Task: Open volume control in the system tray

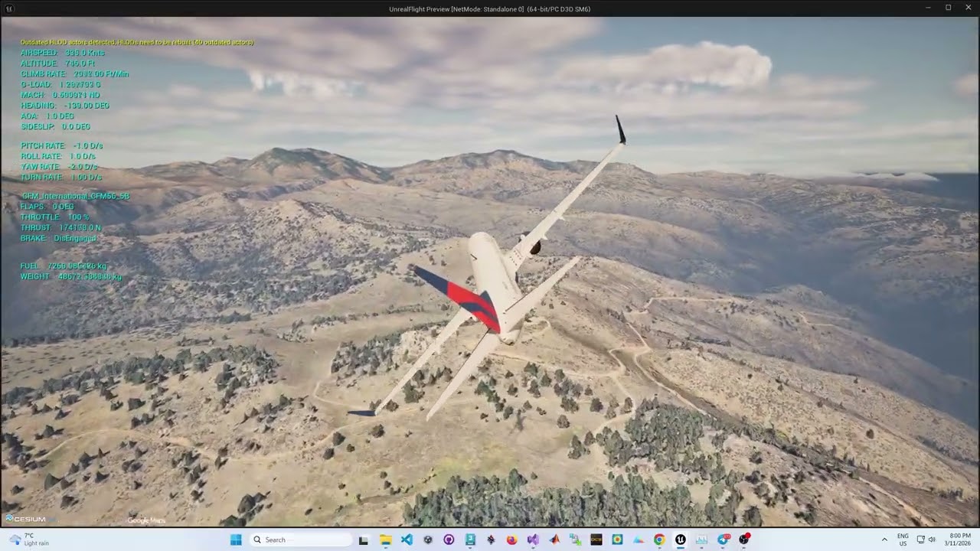Action: 932,540
